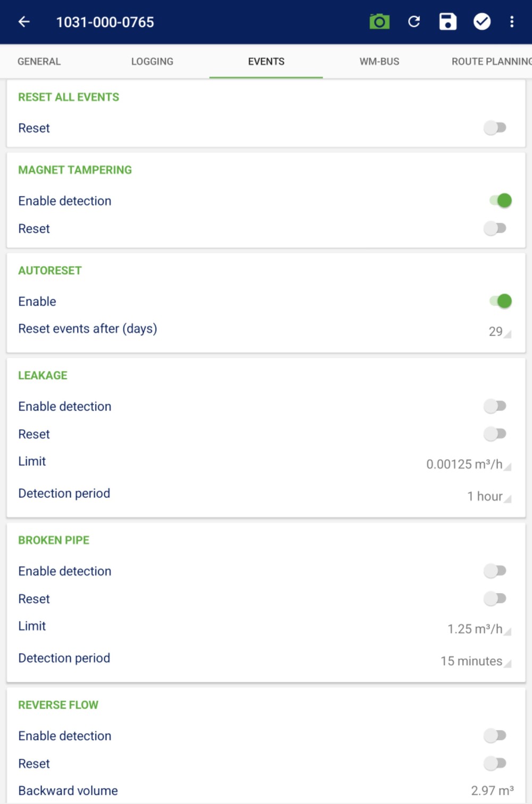The width and height of the screenshot is (532, 804).
Task: Open Reset events after days dropdown
Action: pos(498,332)
